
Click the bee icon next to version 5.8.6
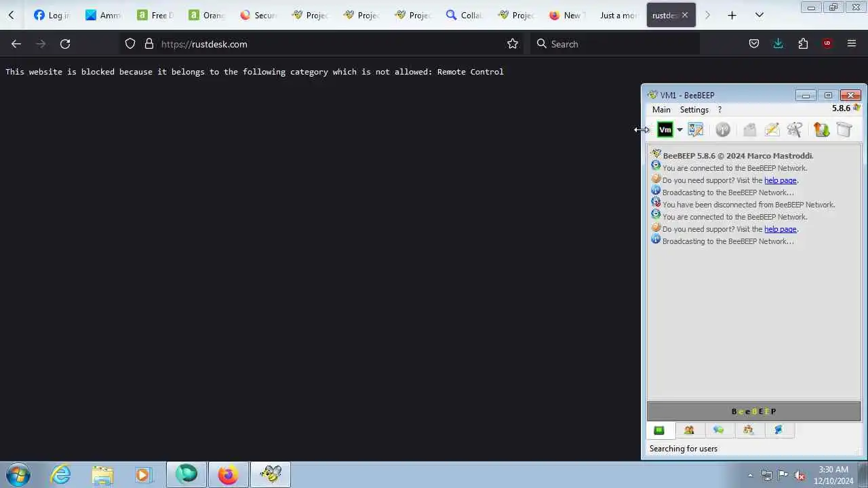[857, 108]
